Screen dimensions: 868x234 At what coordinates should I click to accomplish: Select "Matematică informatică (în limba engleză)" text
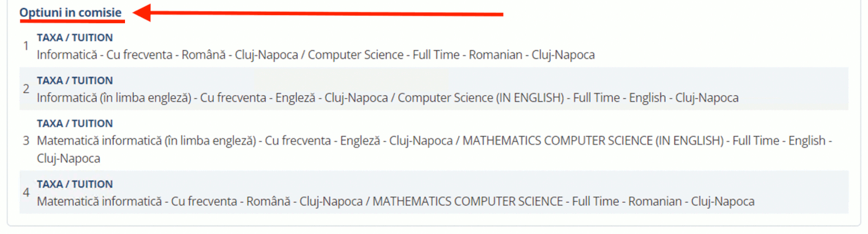pyautogui.click(x=146, y=141)
